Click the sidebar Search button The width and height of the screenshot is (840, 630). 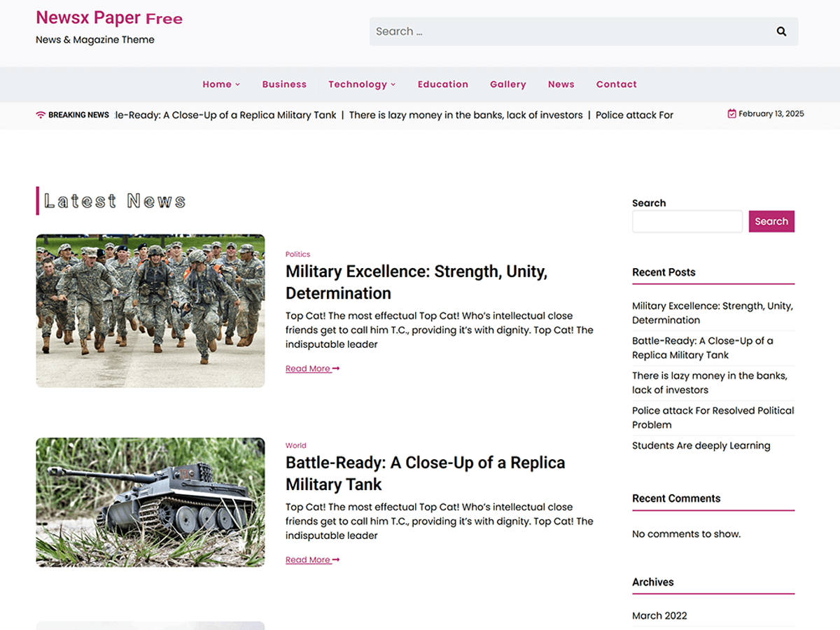771,221
